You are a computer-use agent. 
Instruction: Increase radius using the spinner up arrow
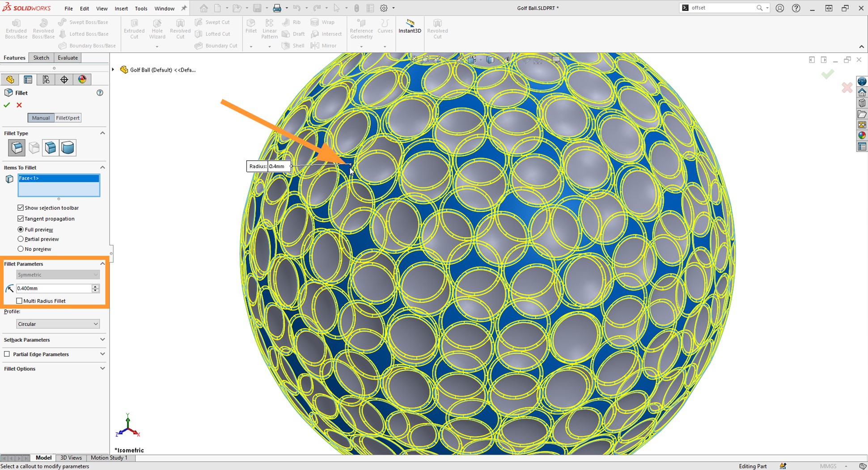click(95, 286)
